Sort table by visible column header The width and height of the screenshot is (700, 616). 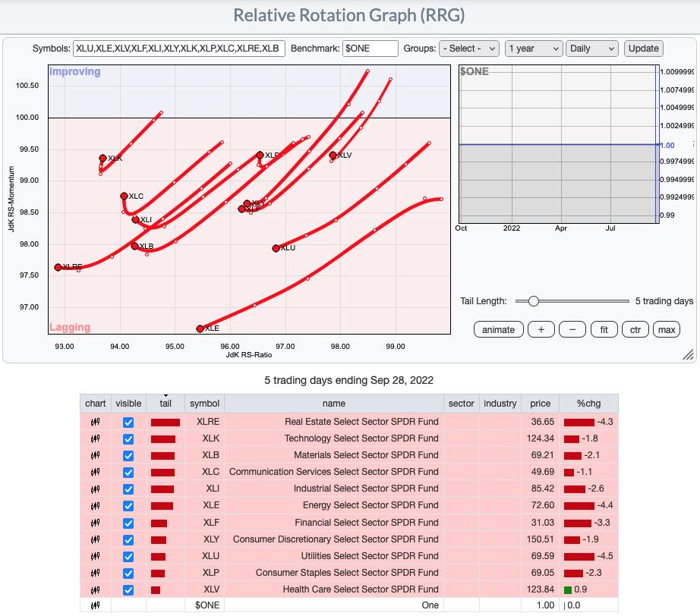(x=128, y=404)
